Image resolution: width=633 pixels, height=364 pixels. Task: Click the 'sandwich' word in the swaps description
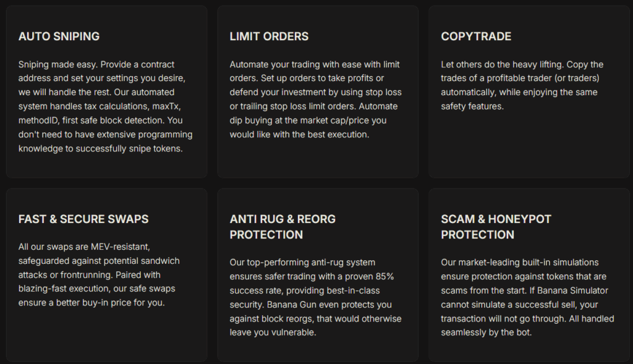pyautogui.click(x=161, y=261)
